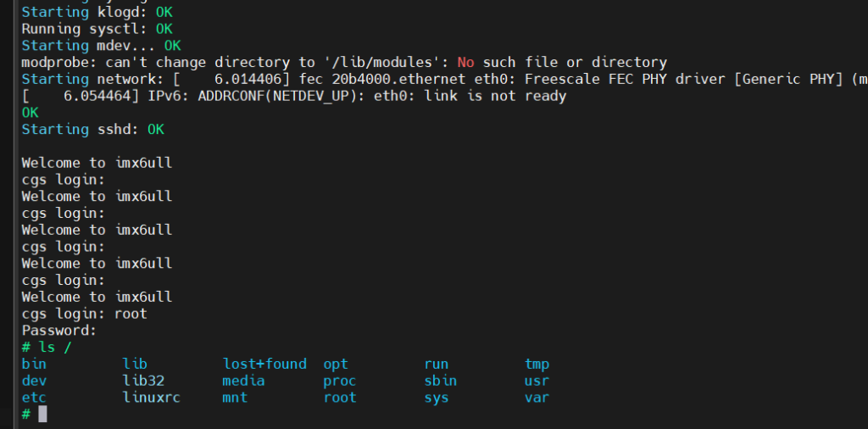Select the "dev" directory entry
The width and height of the screenshot is (868, 429).
click(34, 381)
